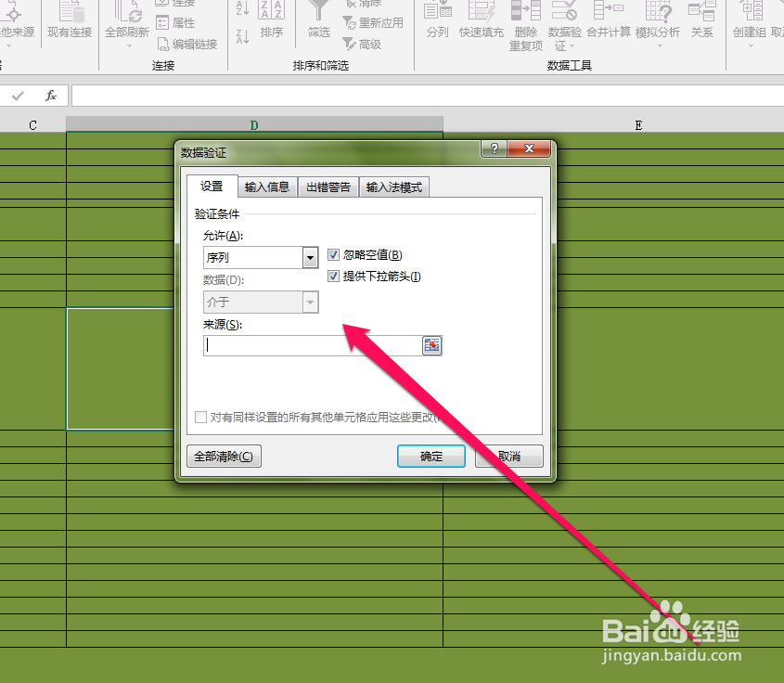Click the range selector icon beside 来源 field
This screenshot has width=784, height=683.
[431, 344]
